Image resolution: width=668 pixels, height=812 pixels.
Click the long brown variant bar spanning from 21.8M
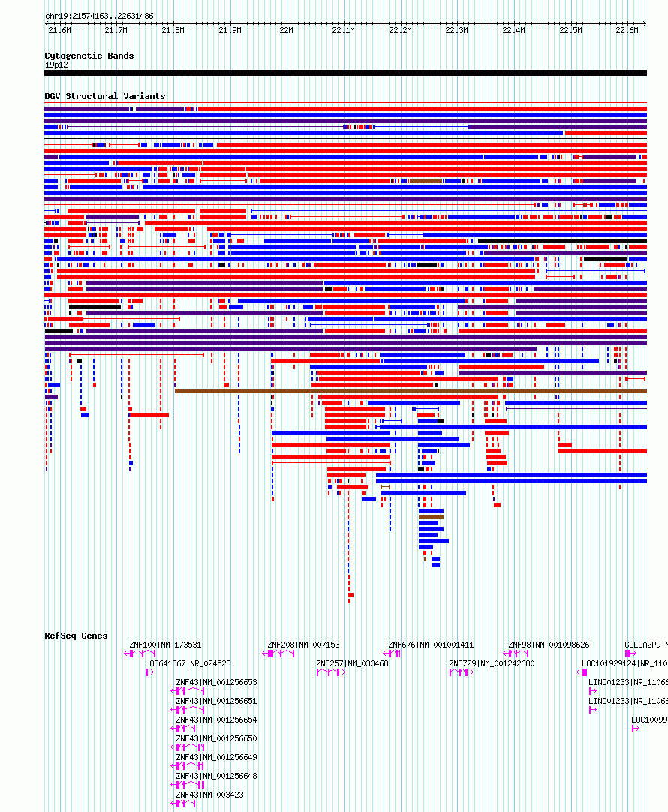[x=411, y=391]
